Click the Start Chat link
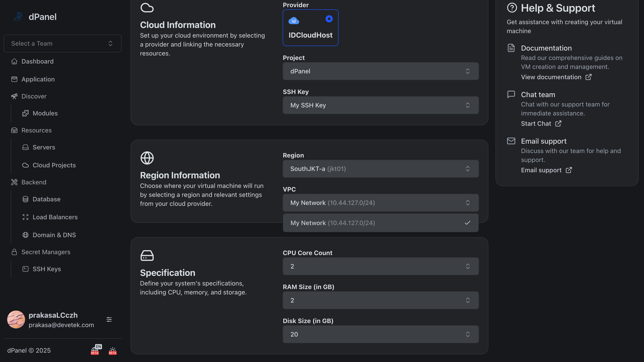The width and height of the screenshot is (644, 362). click(536, 124)
